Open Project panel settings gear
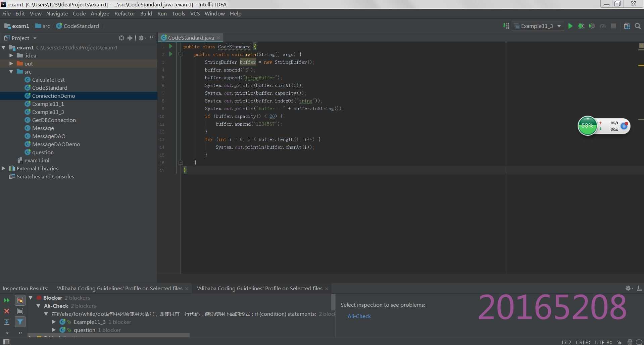 click(142, 38)
